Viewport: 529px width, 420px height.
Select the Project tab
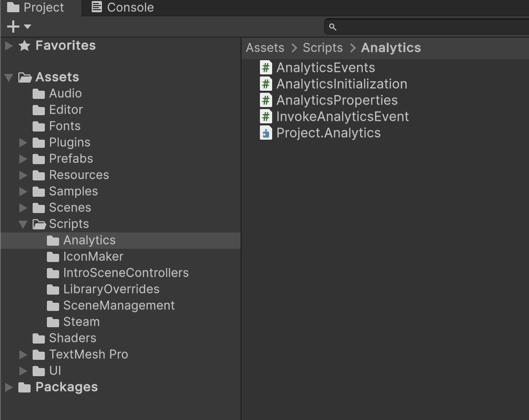click(x=36, y=8)
